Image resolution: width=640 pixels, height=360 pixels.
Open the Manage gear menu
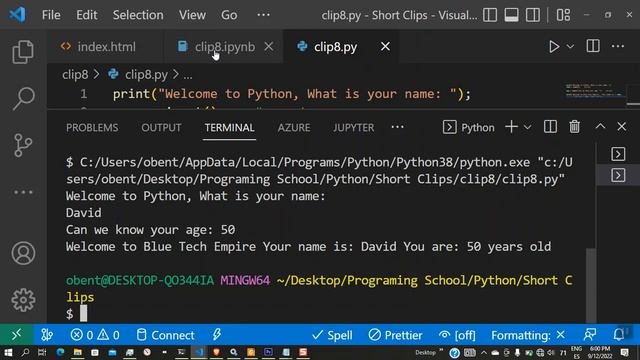(x=23, y=300)
